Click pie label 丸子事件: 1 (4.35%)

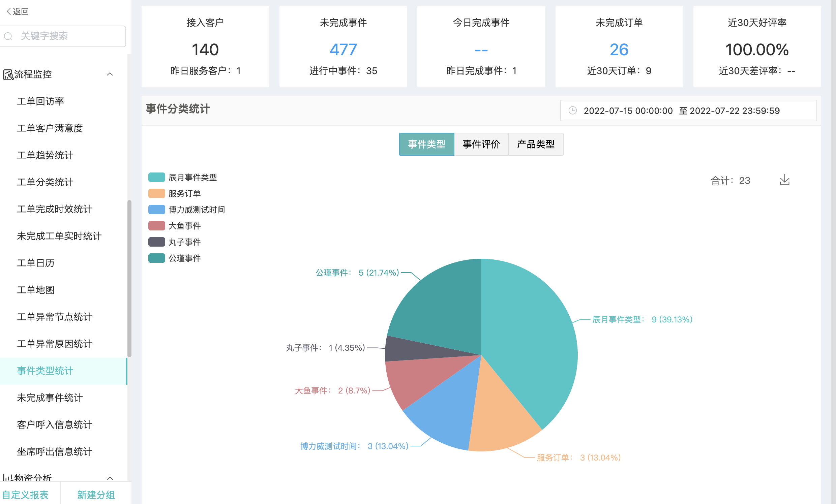325,348
